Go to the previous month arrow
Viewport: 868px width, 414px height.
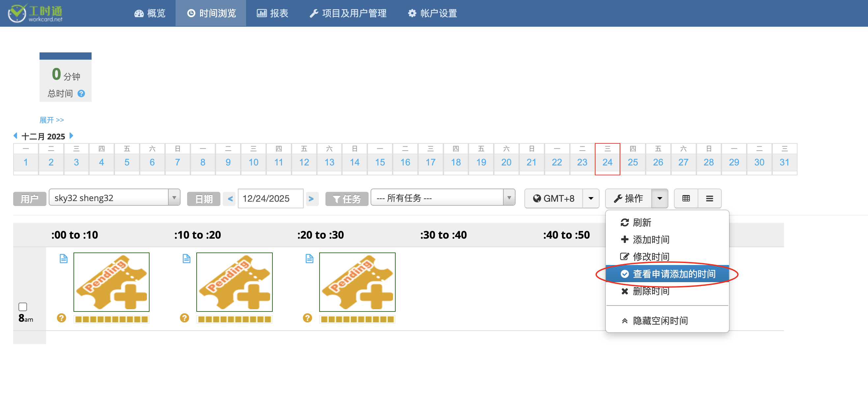point(15,136)
